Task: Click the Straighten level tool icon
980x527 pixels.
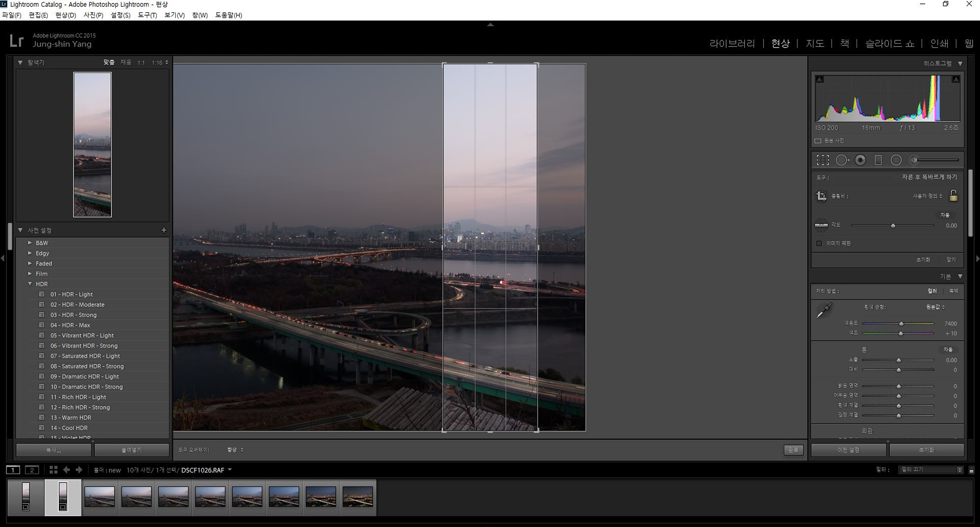Action: pyautogui.click(x=821, y=225)
